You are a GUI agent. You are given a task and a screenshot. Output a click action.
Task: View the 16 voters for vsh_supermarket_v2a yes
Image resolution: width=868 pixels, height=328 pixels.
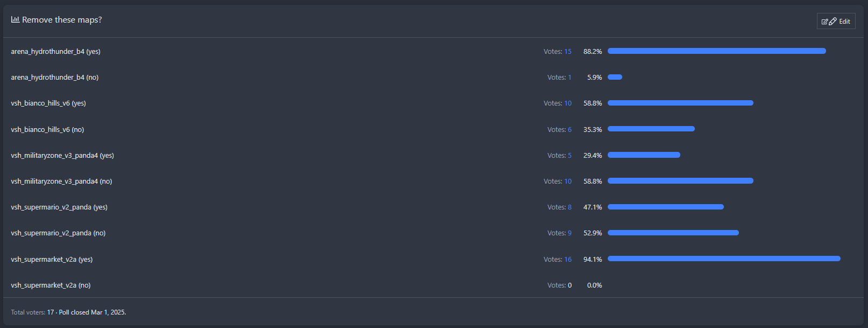click(x=567, y=260)
